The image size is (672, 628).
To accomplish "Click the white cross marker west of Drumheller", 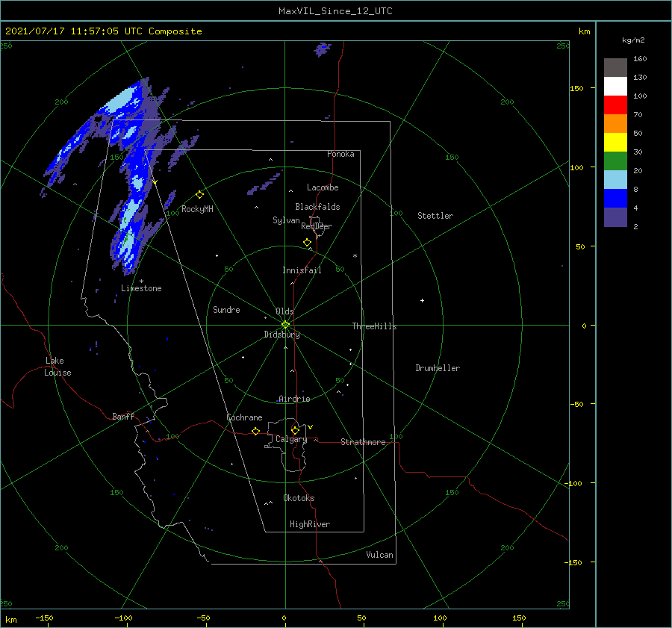I will [x=422, y=300].
